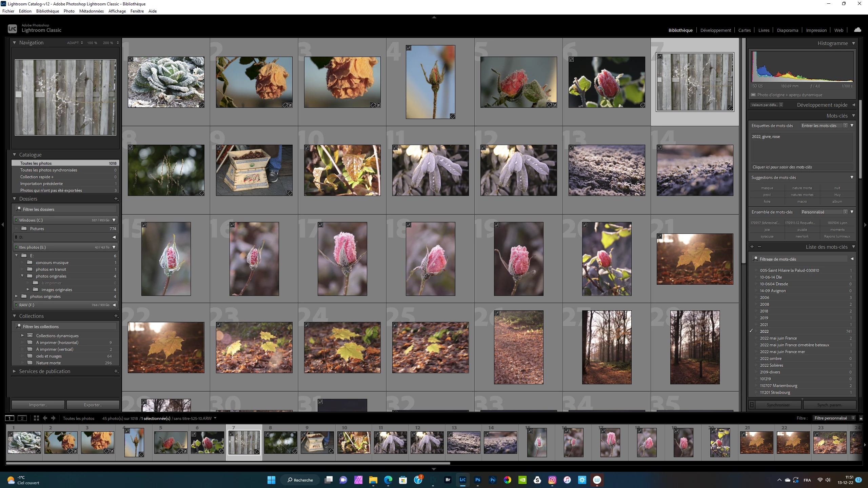Select the frosted cabbage thumbnail in grid
The width and height of the screenshot is (868, 488).
tap(166, 82)
